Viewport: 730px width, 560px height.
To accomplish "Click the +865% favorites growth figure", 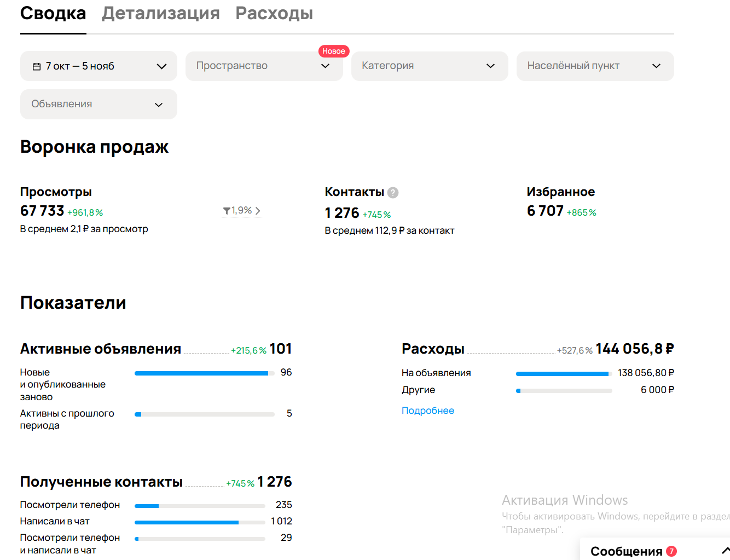I will tap(581, 212).
